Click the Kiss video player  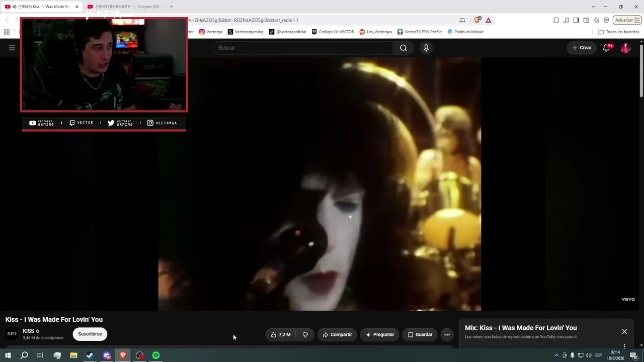point(319,184)
